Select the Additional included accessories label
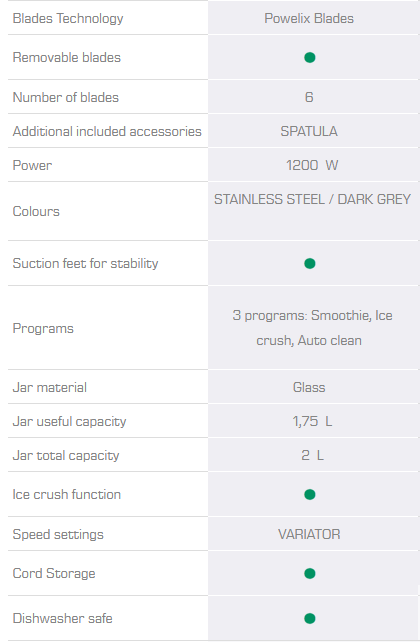The width and height of the screenshot is (420, 642). pos(107,131)
